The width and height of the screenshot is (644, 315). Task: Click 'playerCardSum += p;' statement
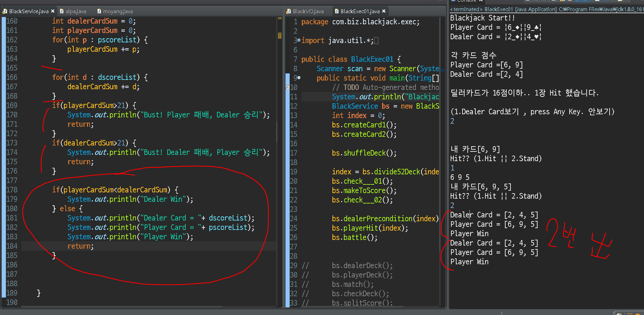tap(103, 49)
